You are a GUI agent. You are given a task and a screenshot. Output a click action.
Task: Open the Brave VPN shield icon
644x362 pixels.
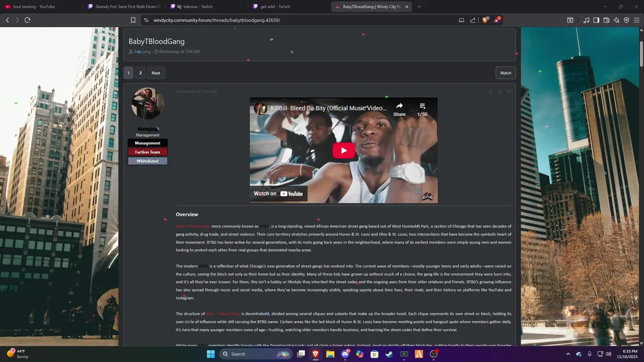(626, 20)
